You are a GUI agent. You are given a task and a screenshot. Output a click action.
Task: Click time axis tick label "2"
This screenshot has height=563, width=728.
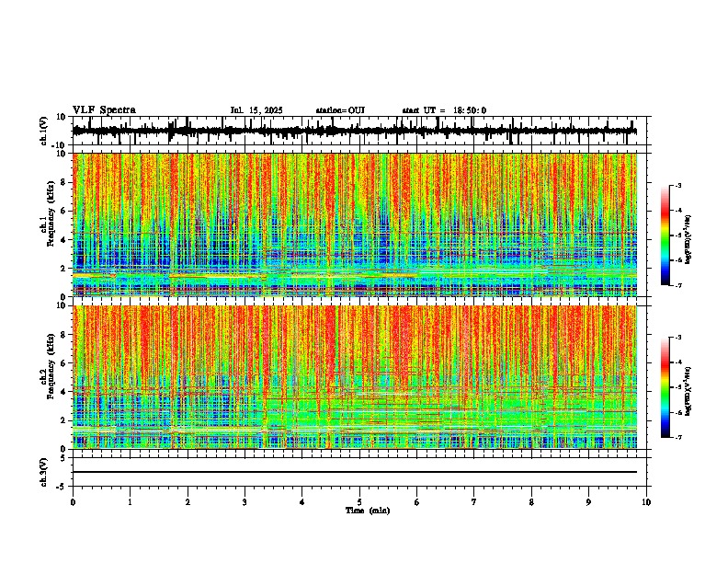(x=188, y=502)
